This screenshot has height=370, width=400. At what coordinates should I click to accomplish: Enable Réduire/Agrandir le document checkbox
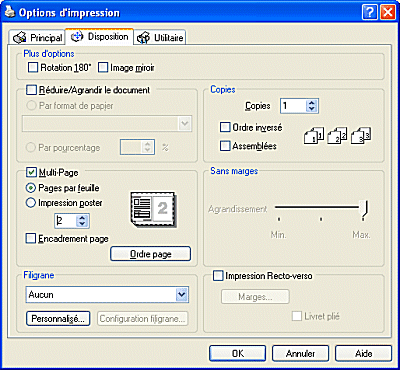point(31,90)
